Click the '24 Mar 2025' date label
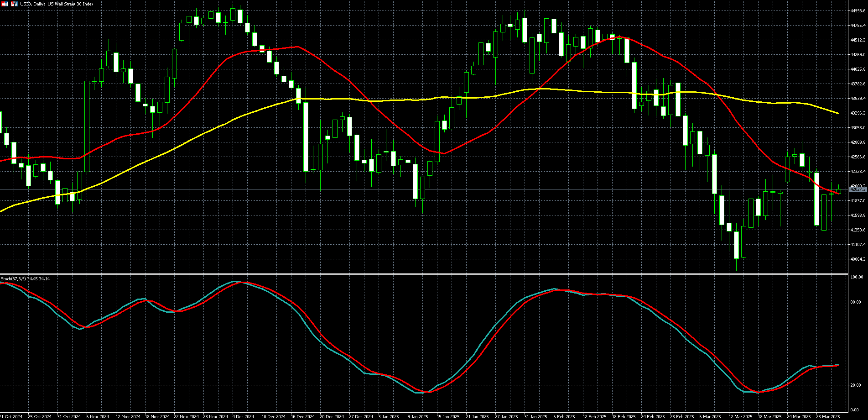The image size is (868, 420). (x=799, y=417)
